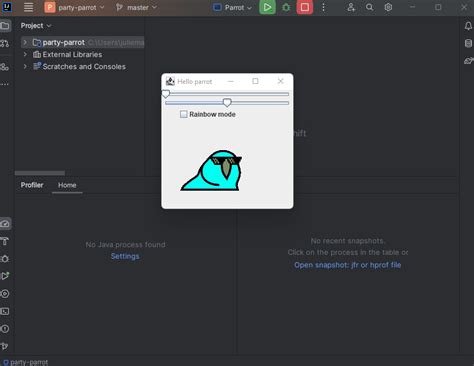Screen dimensions: 474x366
Task: Open the Structure tool window icon
Action: pos(5,67)
